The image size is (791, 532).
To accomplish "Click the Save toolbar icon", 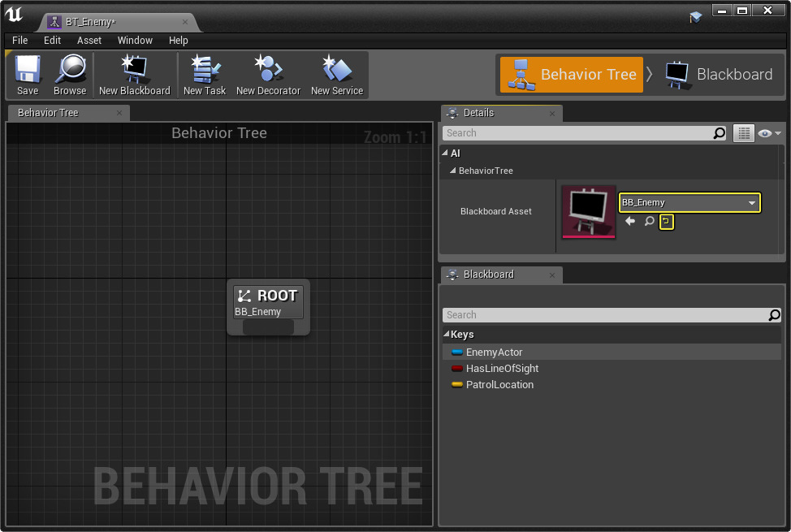I will pyautogui.click(x=28, y=75).
